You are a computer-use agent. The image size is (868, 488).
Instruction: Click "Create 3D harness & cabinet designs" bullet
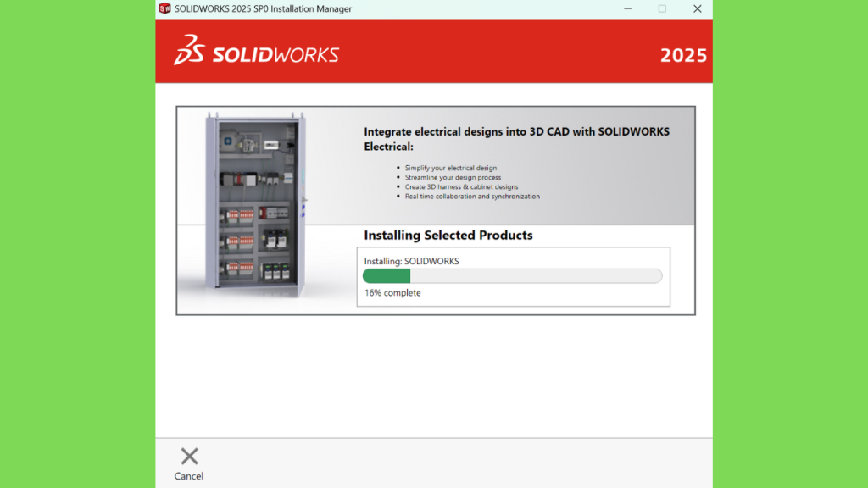[x=461, y=186]
